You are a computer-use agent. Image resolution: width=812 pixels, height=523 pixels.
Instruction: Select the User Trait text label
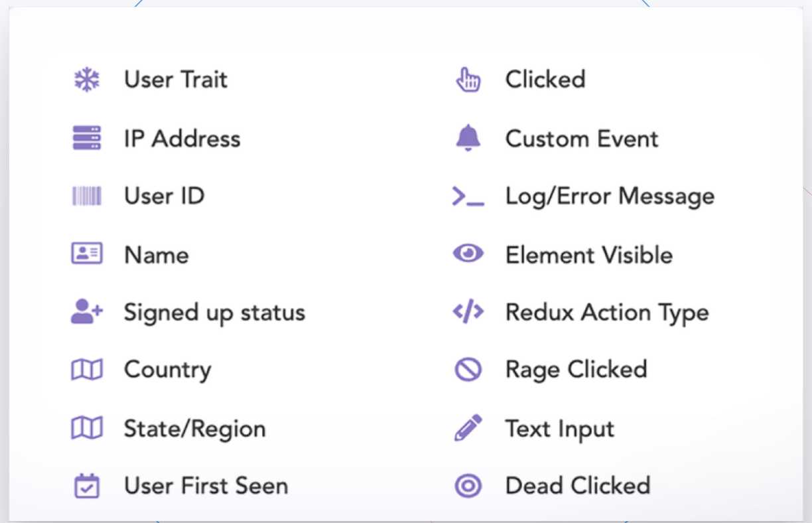click(175, 80)
